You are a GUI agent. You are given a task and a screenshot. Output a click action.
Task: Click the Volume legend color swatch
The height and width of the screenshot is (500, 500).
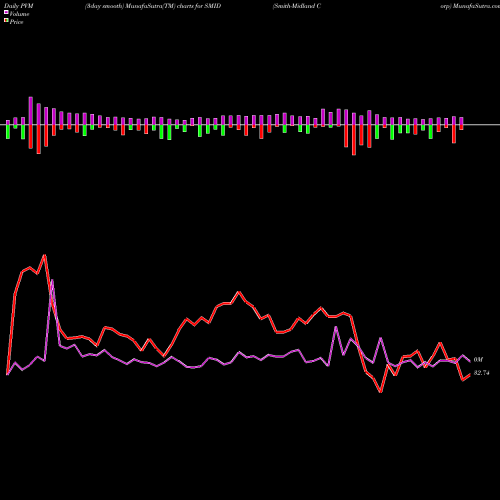click(6, 12)
